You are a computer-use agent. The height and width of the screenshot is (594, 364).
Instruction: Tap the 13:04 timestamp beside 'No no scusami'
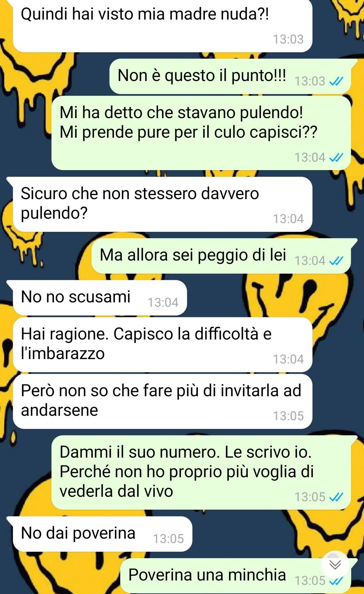click(163, 302)
